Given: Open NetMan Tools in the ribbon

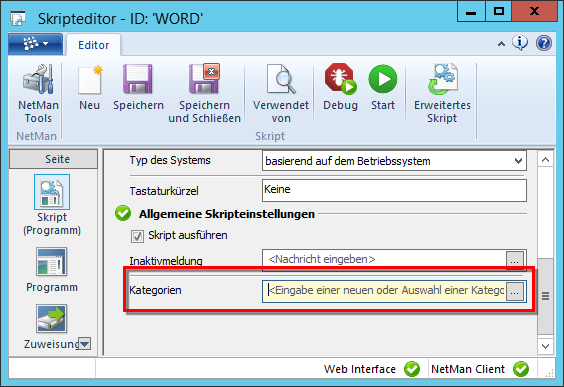Looking at the screenshot, I should coord(38,94).
